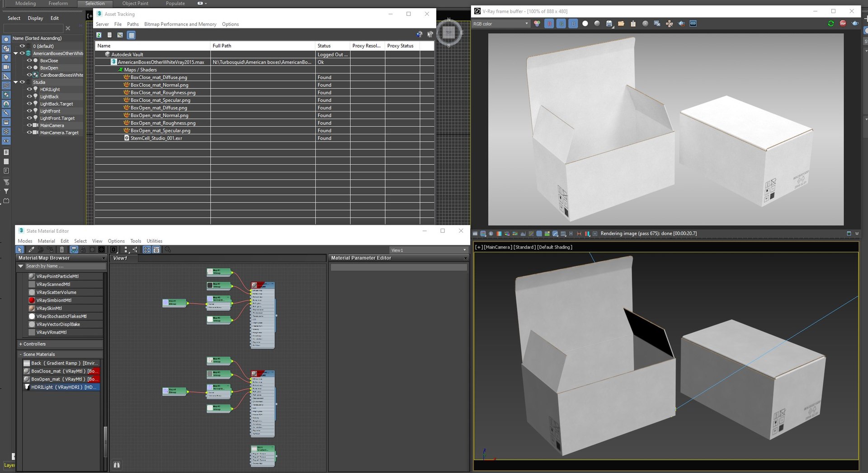The image size is (868, 473).
Task: Clear the frame buffer image
Action: coord(645,23)
